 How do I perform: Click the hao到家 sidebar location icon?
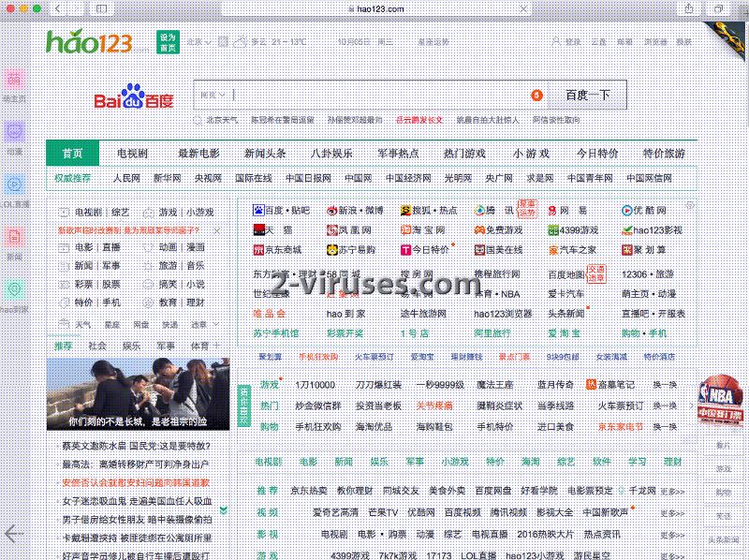(14, 289)
